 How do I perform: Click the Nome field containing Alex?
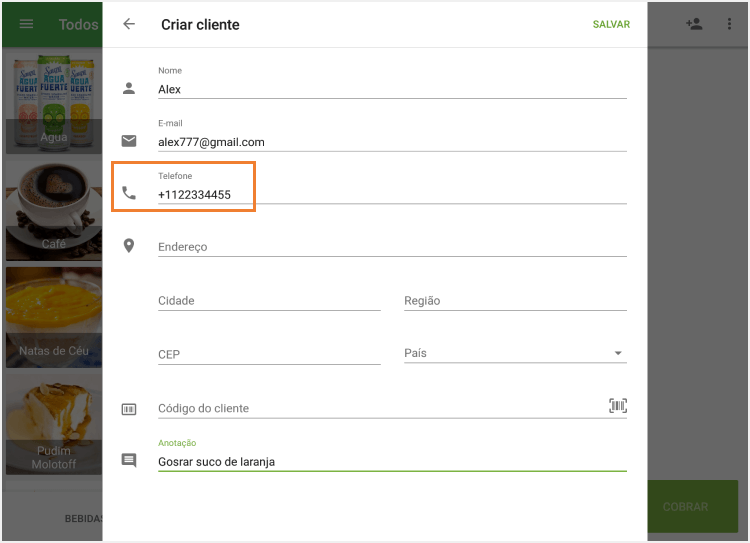point(392,89)
